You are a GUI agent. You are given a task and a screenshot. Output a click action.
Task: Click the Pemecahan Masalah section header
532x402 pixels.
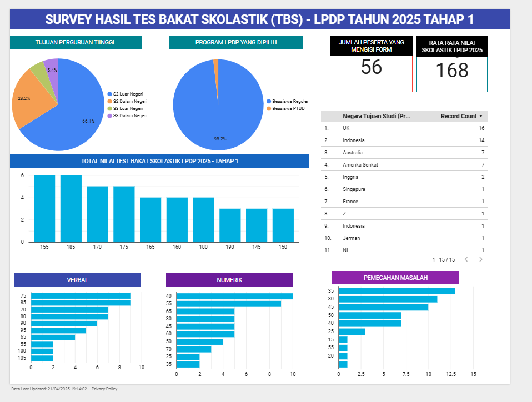tap(395, 278)
